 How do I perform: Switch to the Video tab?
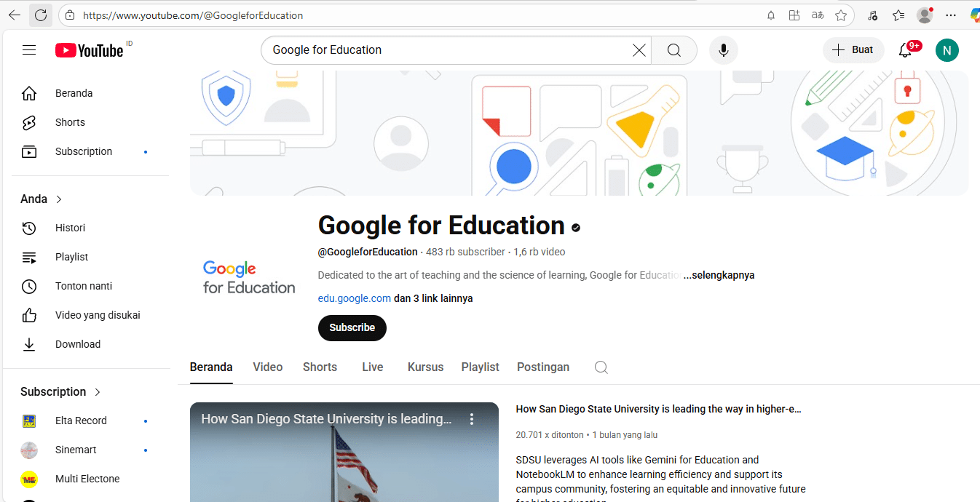[x=267, y=367]
